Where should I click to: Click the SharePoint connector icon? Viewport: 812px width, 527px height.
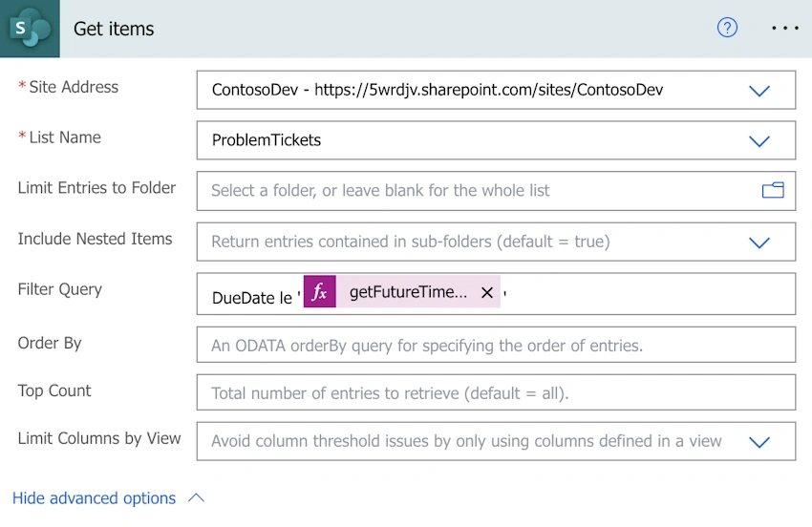click(x=30, y=29)
